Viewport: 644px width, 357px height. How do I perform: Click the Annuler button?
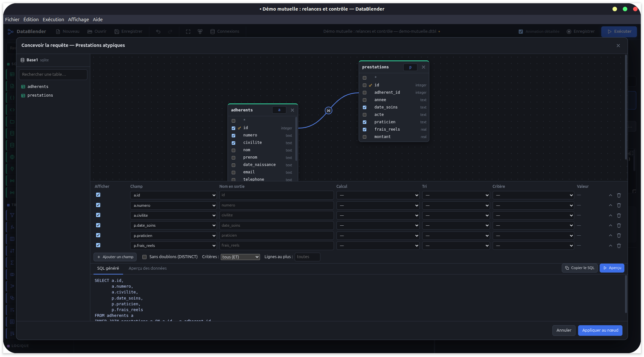[564, 330]
